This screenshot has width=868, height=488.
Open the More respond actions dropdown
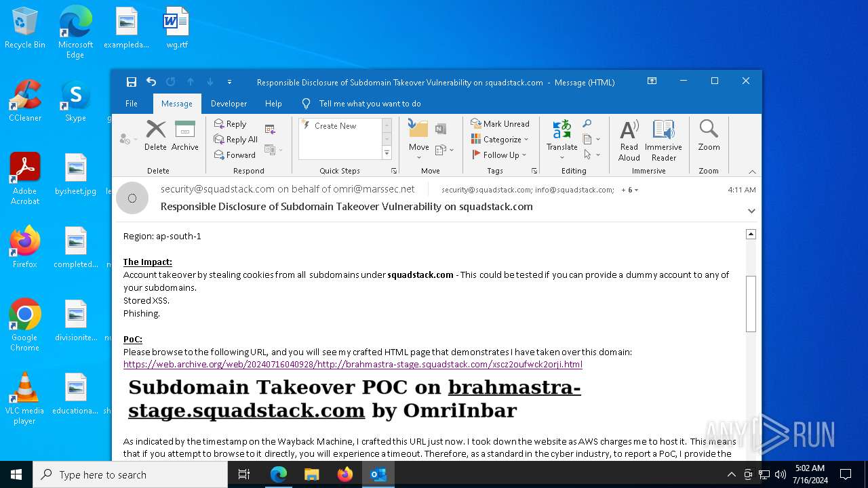point(273,150)
